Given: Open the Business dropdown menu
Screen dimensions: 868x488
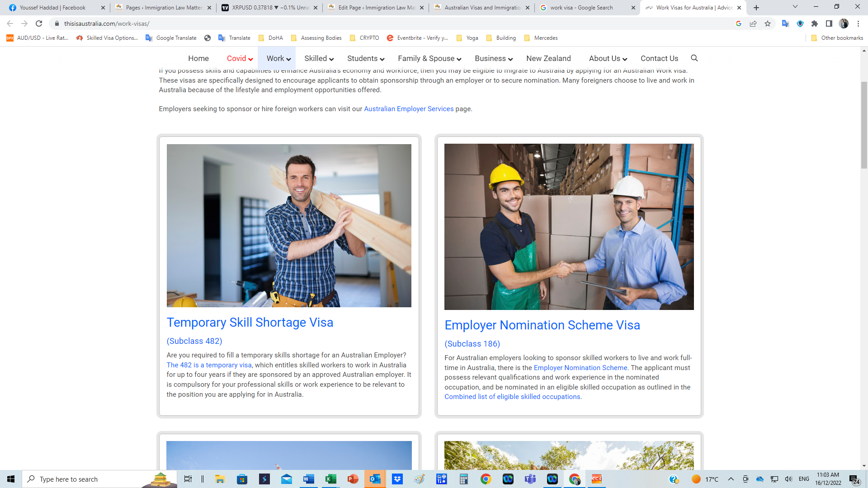Looking at the screenshot, I should tap(493, 58).
